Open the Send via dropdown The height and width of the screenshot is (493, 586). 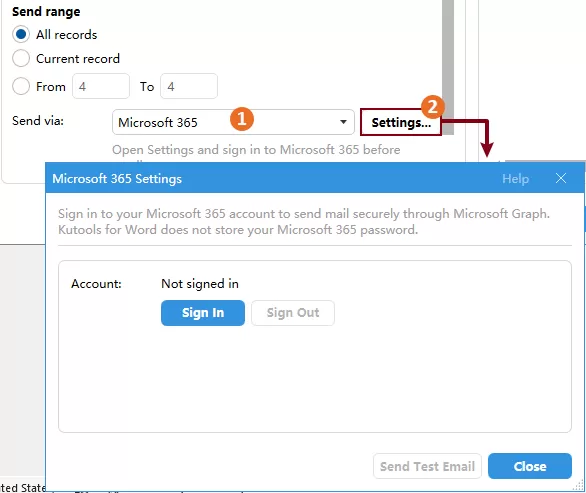(233, 122)
